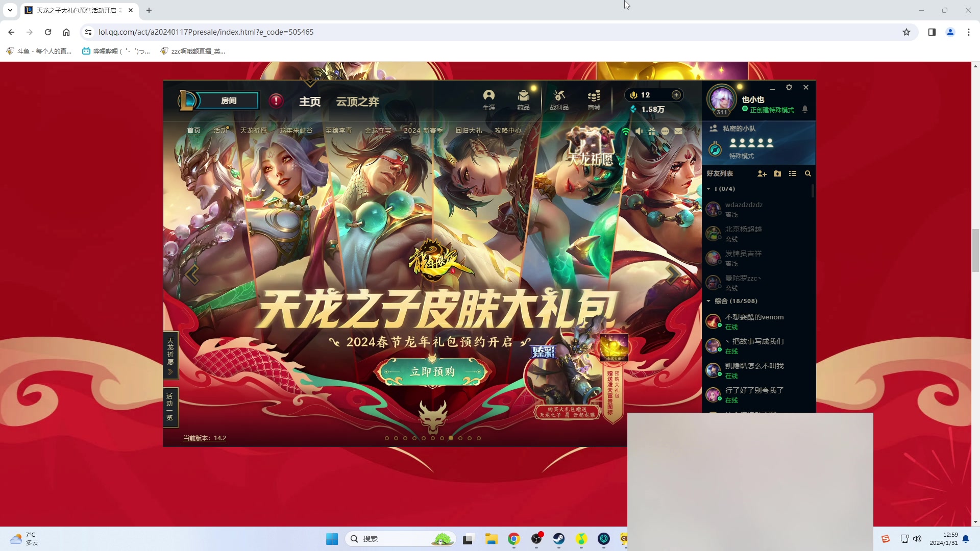Open the 活动 sub-tab

click(220, 131)
